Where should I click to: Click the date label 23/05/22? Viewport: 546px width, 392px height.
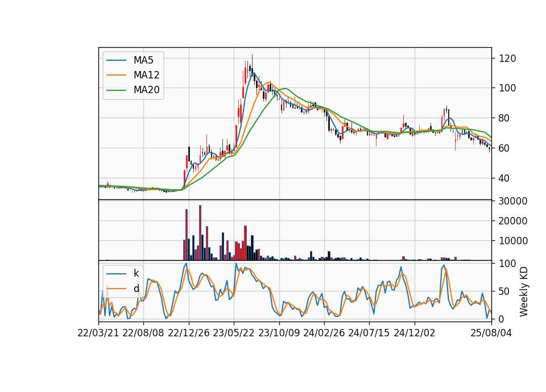coord(234,333)
